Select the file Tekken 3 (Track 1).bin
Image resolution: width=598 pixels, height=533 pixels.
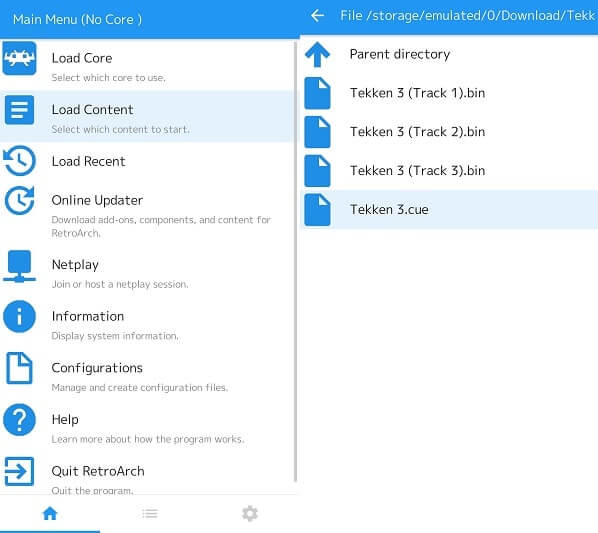pos(449,93)
